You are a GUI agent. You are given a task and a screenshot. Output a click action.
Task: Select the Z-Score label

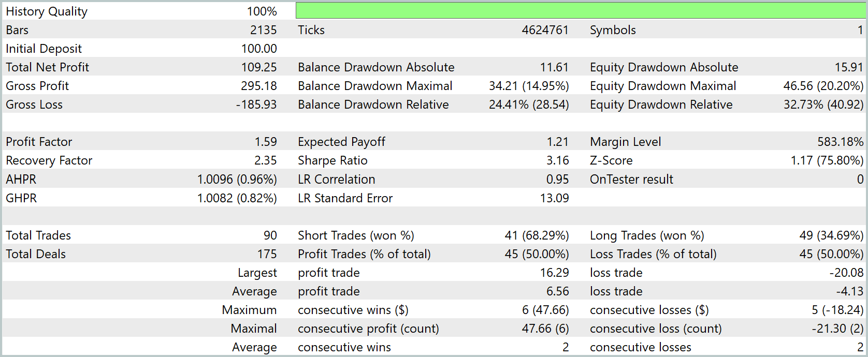click(611, 160)
